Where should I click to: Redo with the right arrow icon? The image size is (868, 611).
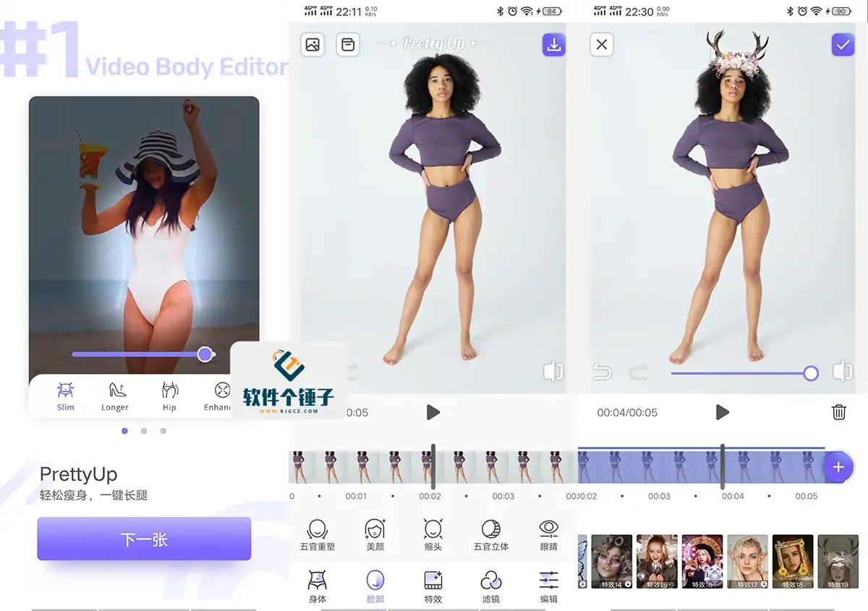pos(638,372)
